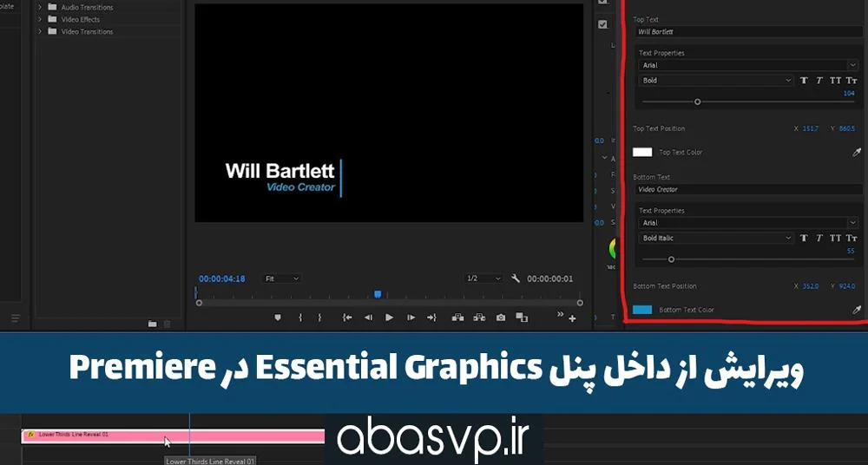Open the Top Text Arial font dropdown
Screen dimensions: 868x465
pyautogui.click(x=748, y=65)
